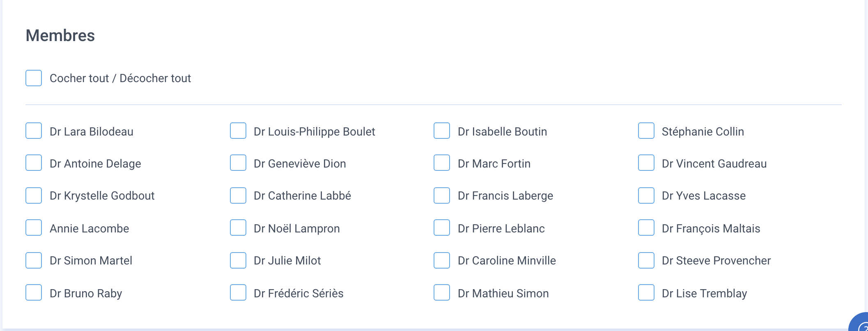Select Dr Lara Bilodeau checkbox

tap(34, 131)
